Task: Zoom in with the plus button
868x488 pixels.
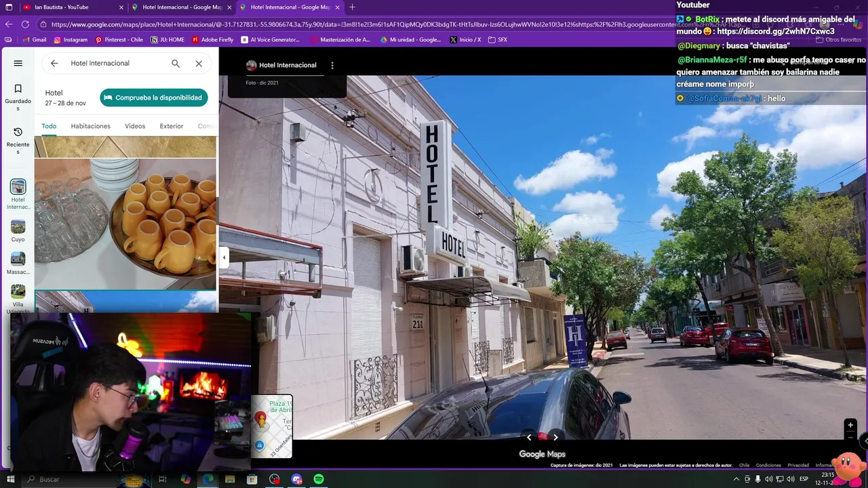Action: (x=850, y=425)
